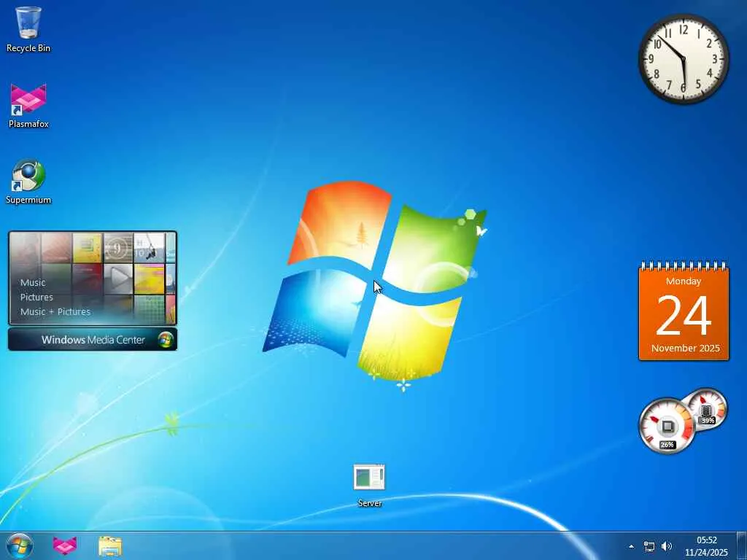Click the memory dial showing 39%
Viewport: 747px width, 560px height.
coord(708,410)
